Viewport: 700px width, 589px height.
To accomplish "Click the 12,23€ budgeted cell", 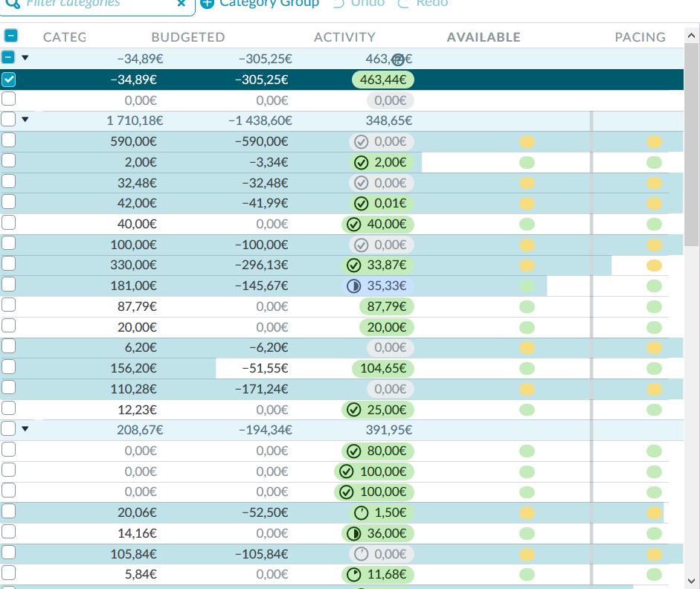I will 137,410.
